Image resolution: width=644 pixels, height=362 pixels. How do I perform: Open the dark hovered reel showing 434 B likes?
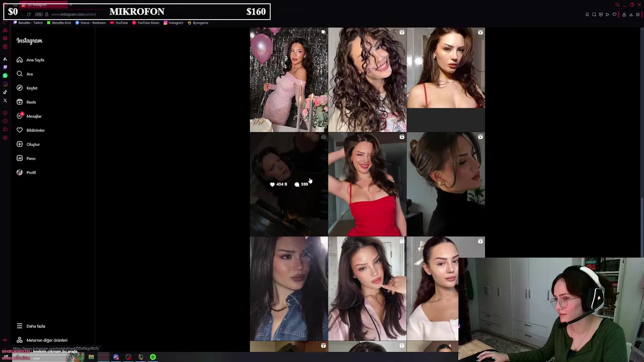[289, 184]
